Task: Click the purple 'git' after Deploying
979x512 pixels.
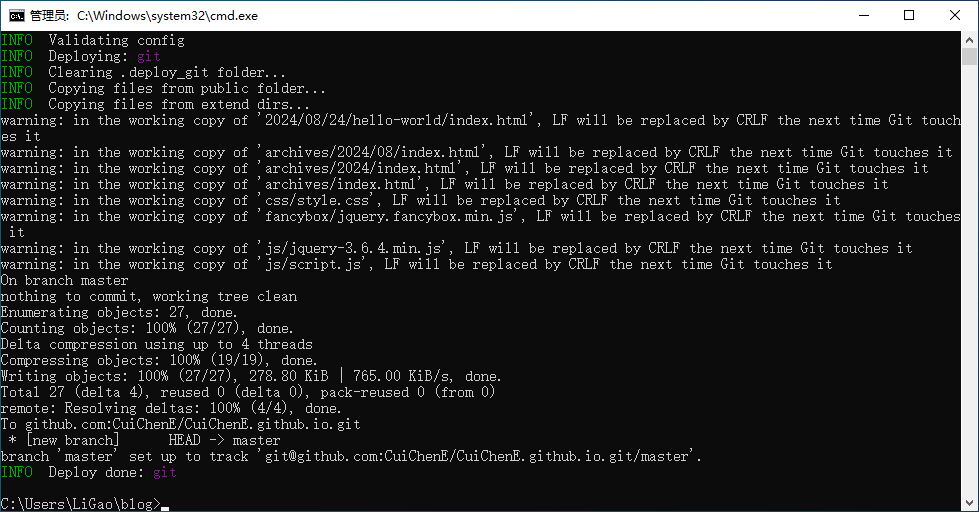Action: click(x=149, y=57)
